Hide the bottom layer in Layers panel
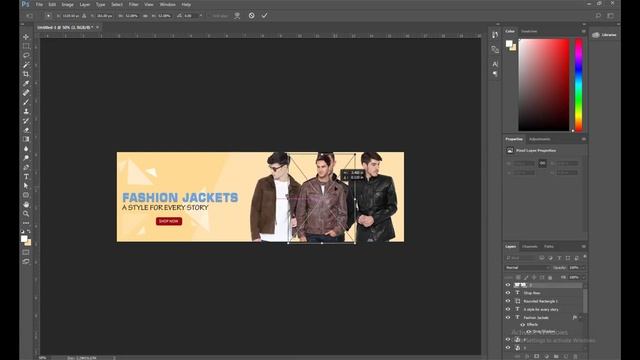This screenshot has height=360, width=640. coord(508,348)
